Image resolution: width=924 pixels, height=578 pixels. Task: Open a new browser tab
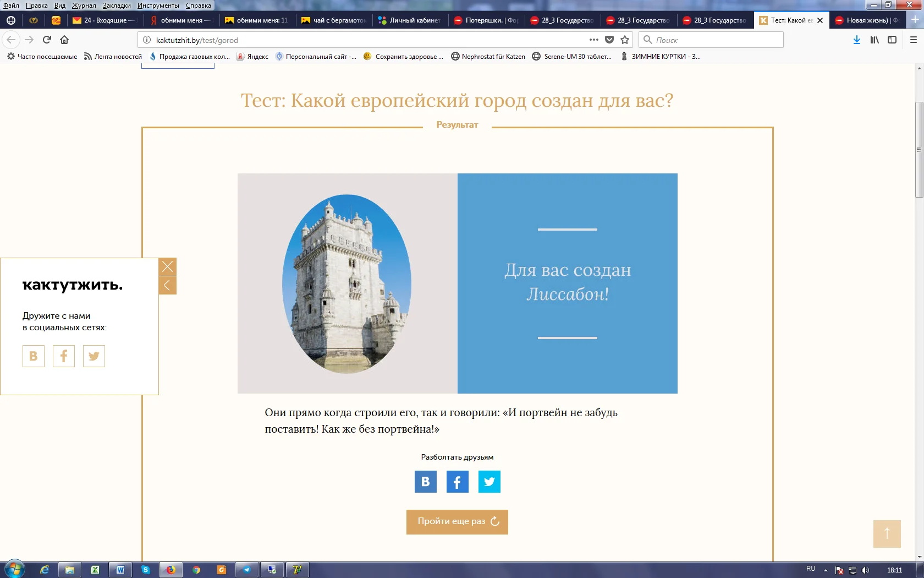(x=915, y=20)
